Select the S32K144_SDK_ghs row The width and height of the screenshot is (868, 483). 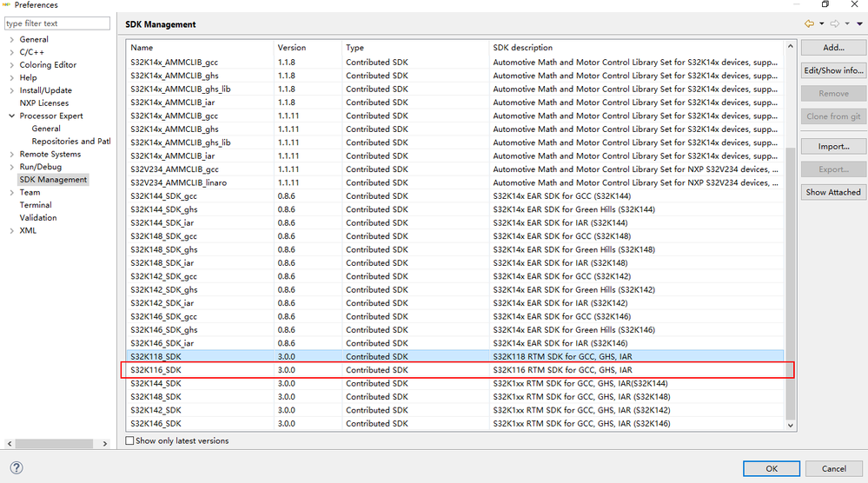coord(455,209)
